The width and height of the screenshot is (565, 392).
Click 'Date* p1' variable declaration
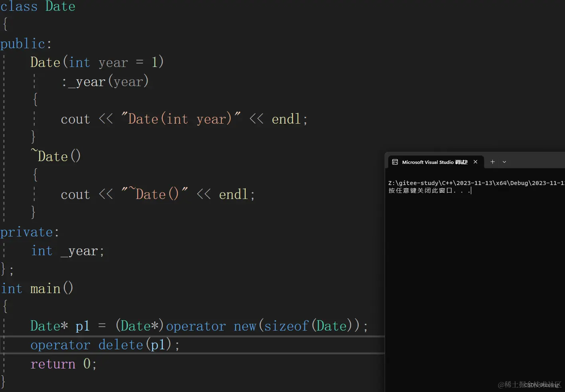point(60,326)
